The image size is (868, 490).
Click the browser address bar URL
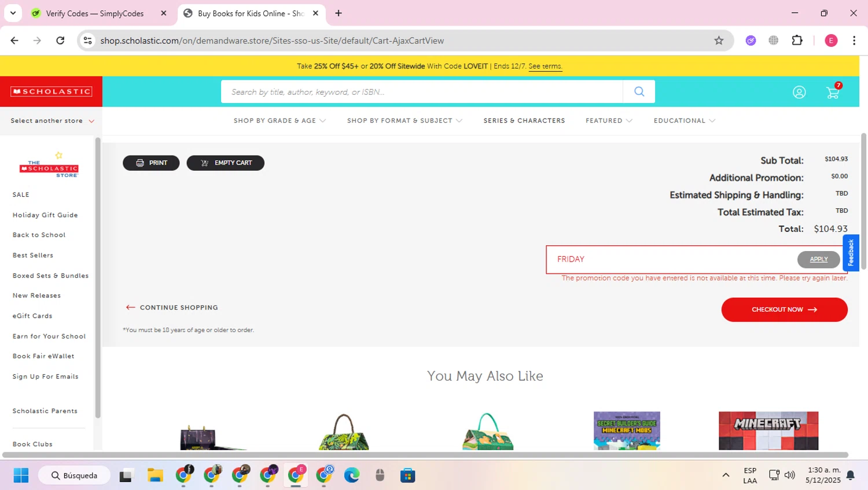pos(272,40)
